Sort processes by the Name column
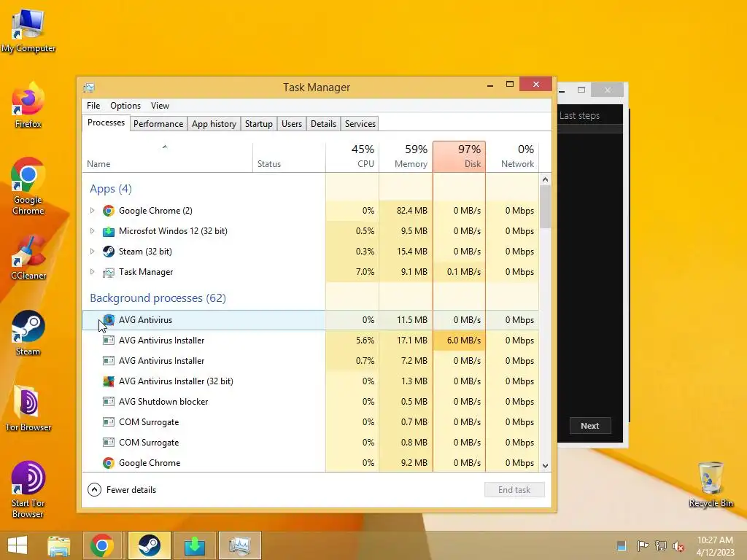 coord(167,157)
